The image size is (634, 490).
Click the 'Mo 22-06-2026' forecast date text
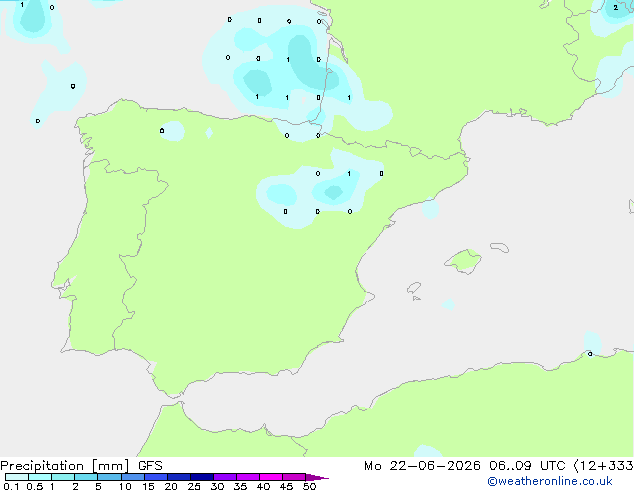coord(422,466)
